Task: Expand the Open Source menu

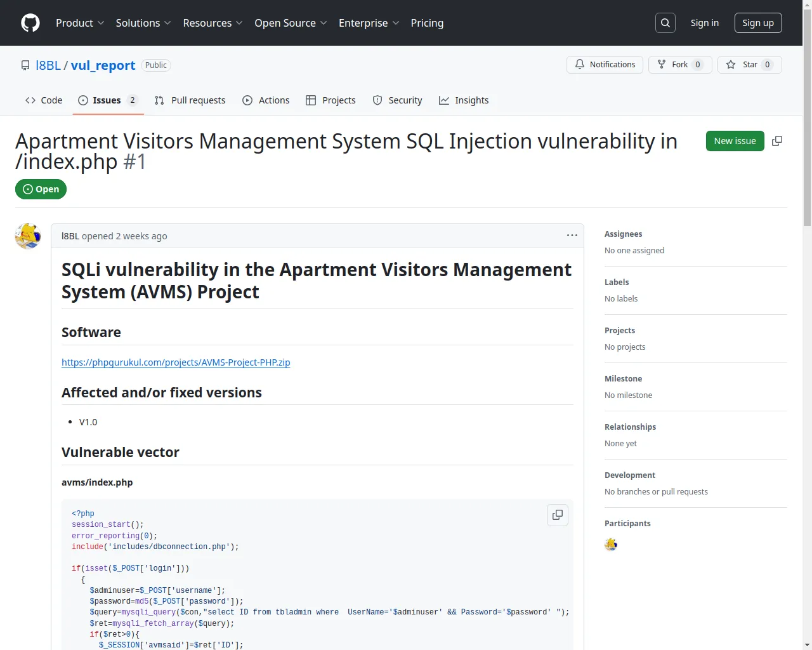Action: (x=291, y=23)
